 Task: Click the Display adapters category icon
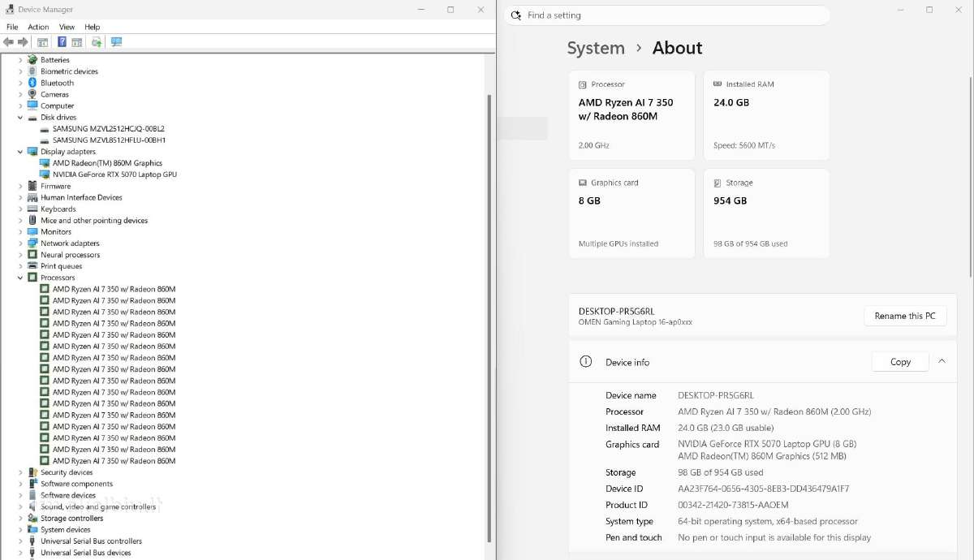(x=32, y=152)
